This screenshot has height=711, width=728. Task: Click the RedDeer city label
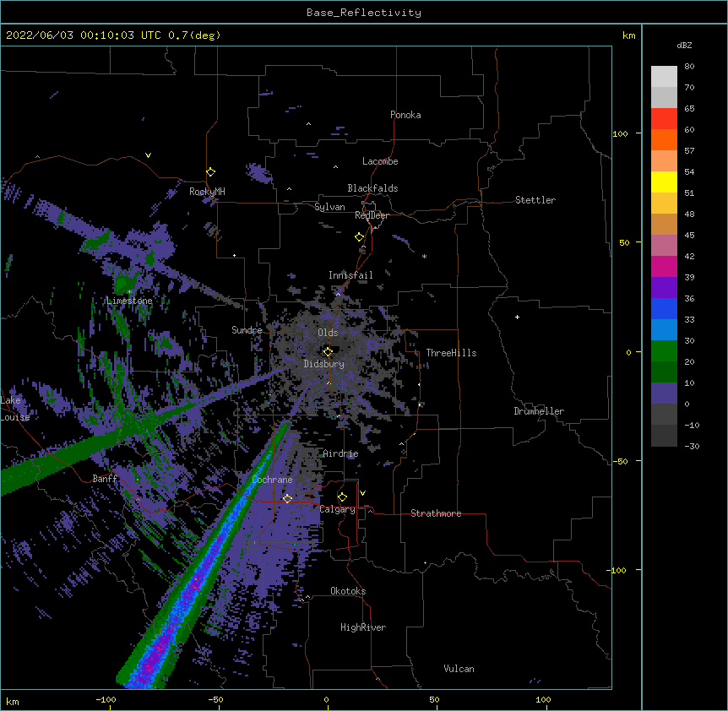(372, 215)
